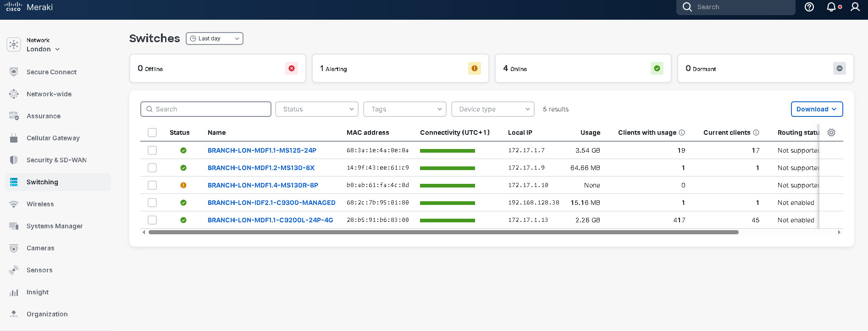Open the Network-wide menu

tap(49, 94)
